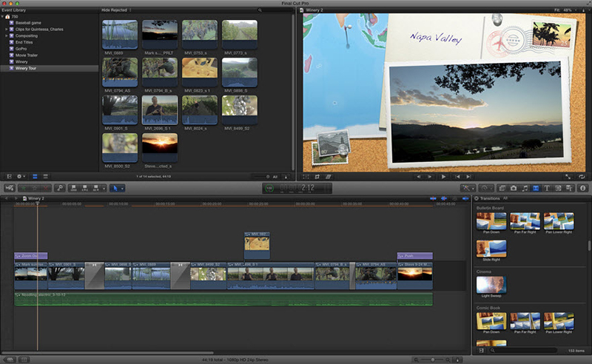Toggle loop playback in the viewer
592x364 pixels.
click(x=580, y=177)
